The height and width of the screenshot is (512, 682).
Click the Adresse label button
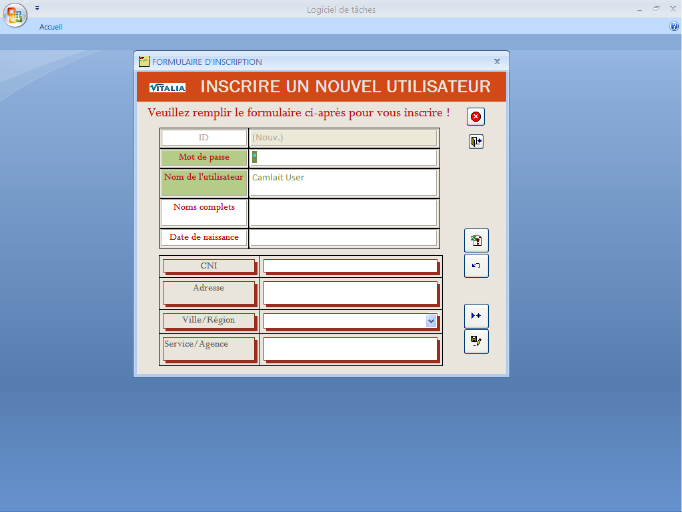point(209,293)
